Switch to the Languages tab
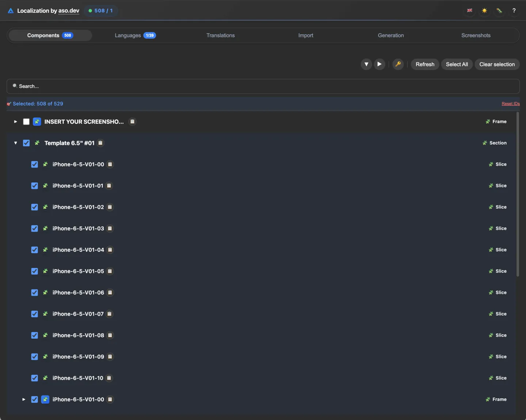This screenshot has width=526, height=420. [135, 35]
